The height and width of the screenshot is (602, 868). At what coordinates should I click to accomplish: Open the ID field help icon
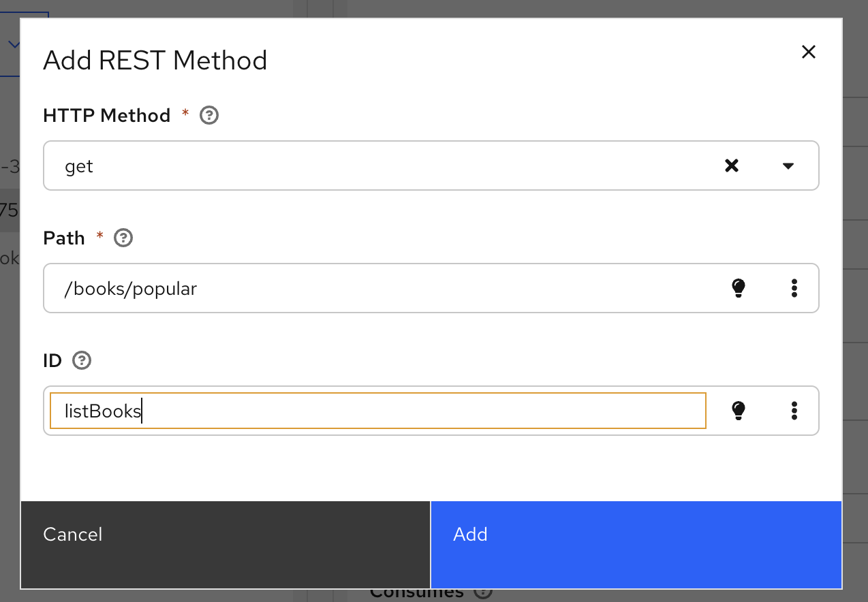point(81,360)
